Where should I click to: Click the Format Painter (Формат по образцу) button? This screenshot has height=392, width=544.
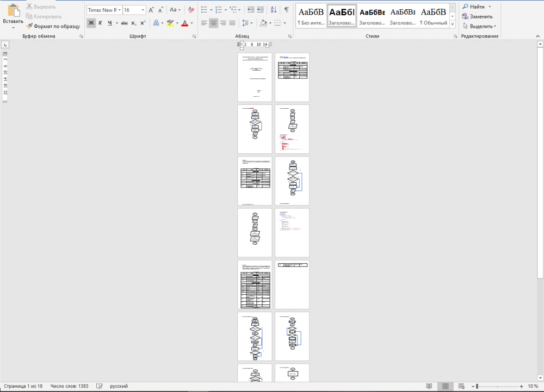pos(53,26)
